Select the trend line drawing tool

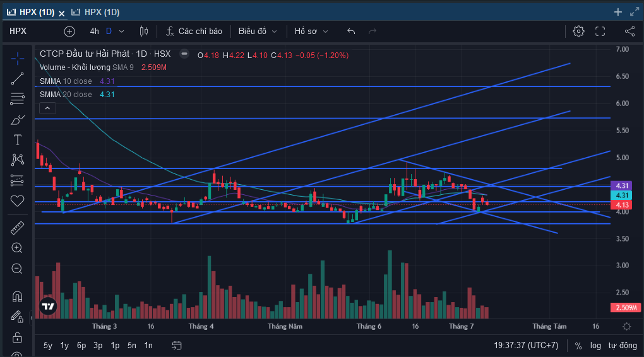click(x=17, y=79)
